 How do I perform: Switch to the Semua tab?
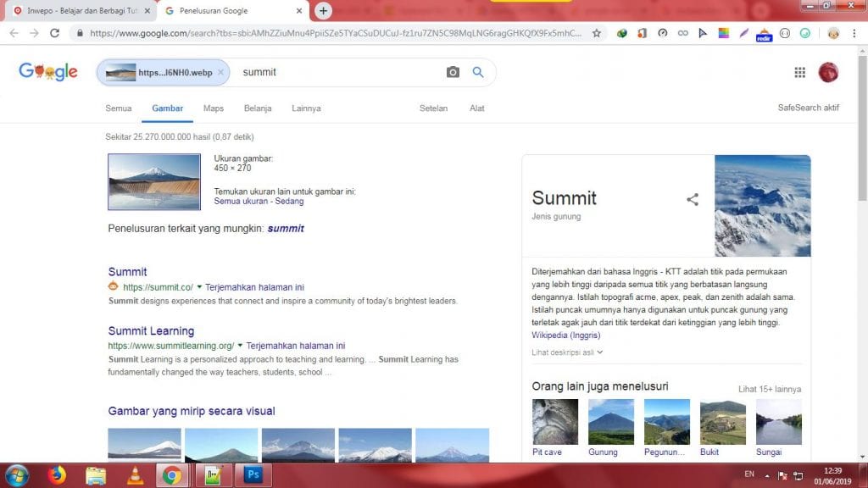pos(119,108)
